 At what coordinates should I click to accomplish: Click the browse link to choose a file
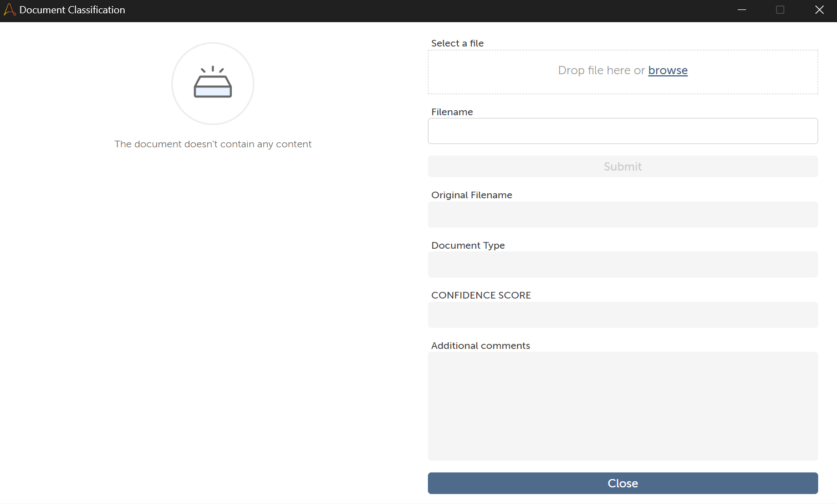point(667,70)
